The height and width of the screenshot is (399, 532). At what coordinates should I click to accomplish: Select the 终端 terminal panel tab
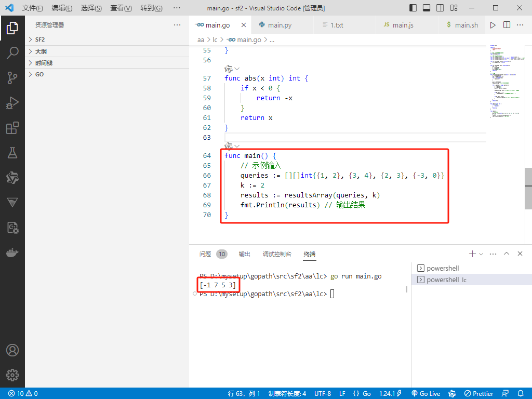pos(310,254)
